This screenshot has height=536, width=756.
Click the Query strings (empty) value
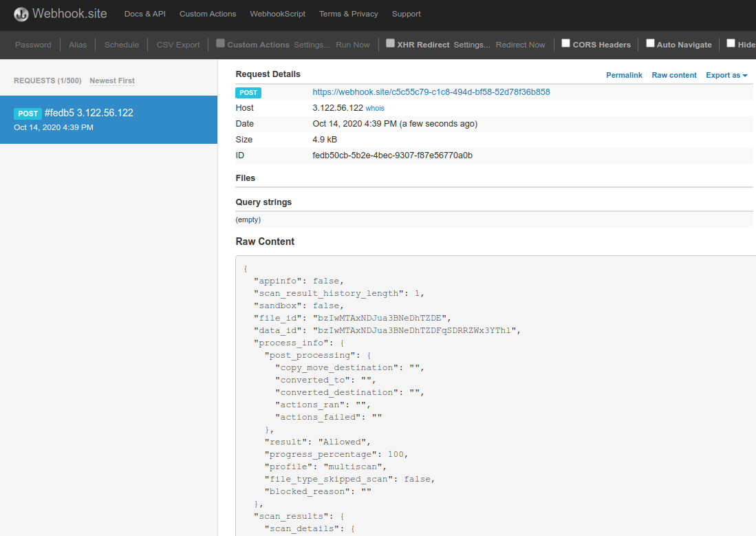point(248,219)
